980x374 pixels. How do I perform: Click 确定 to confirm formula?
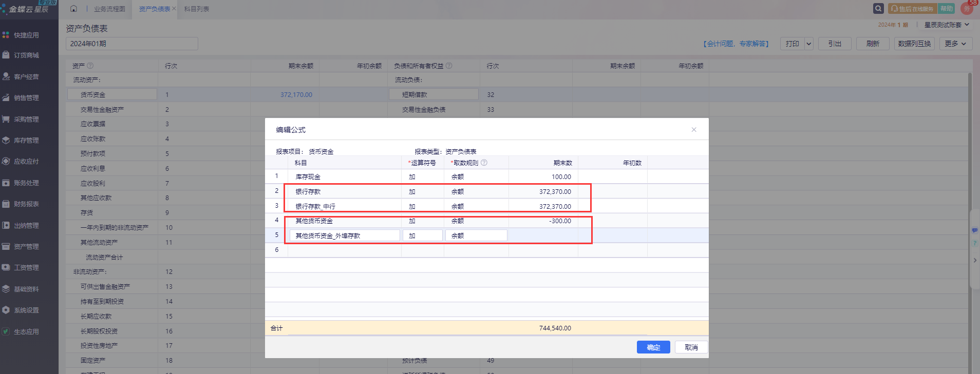[653, 347]
